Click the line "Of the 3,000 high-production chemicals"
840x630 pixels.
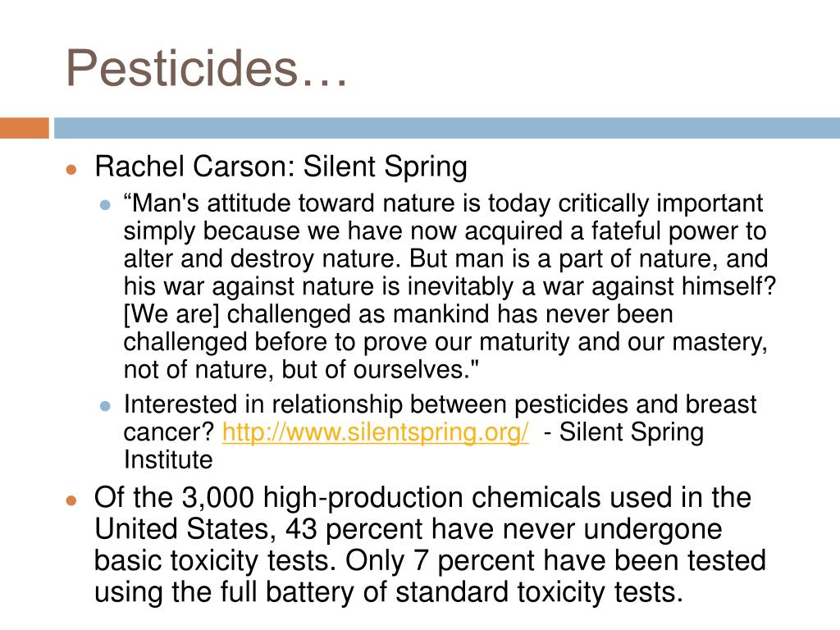422,498
